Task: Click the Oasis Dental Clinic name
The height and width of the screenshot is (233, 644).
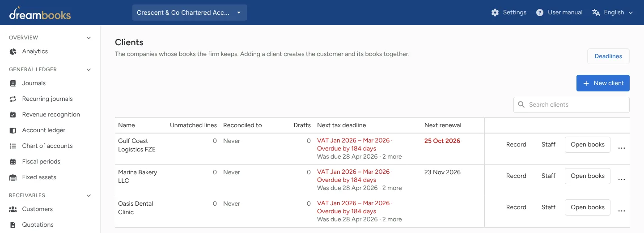Action: (x=136, y=208)
